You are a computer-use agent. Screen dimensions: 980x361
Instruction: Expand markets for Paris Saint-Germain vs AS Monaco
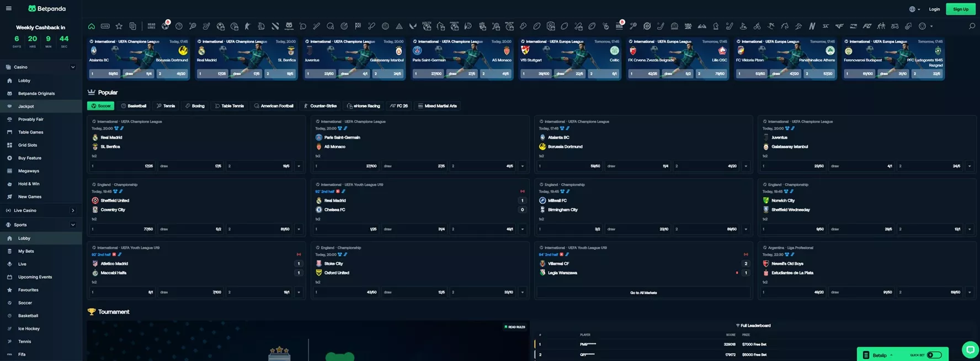tap(522, 166)
